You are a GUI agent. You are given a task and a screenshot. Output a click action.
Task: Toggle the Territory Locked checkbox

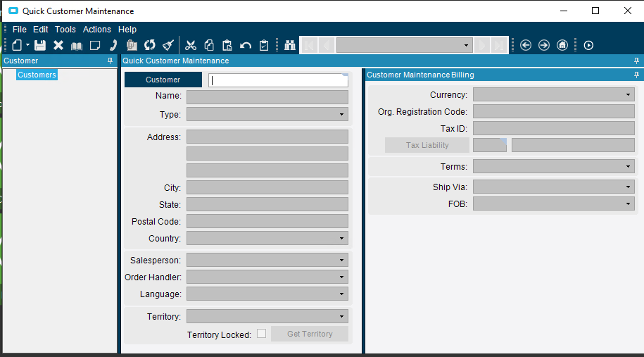[261, 334]
